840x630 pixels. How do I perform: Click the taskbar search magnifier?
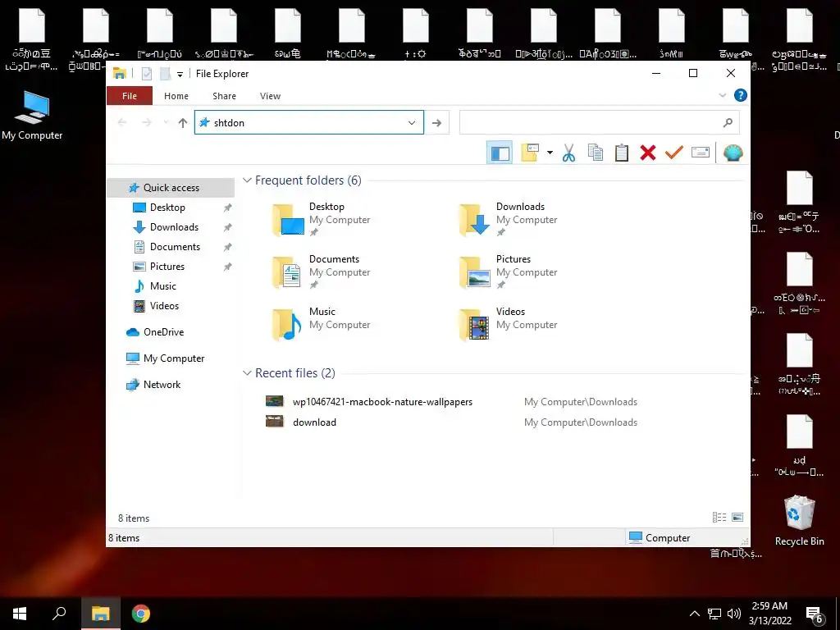point(59,614)
